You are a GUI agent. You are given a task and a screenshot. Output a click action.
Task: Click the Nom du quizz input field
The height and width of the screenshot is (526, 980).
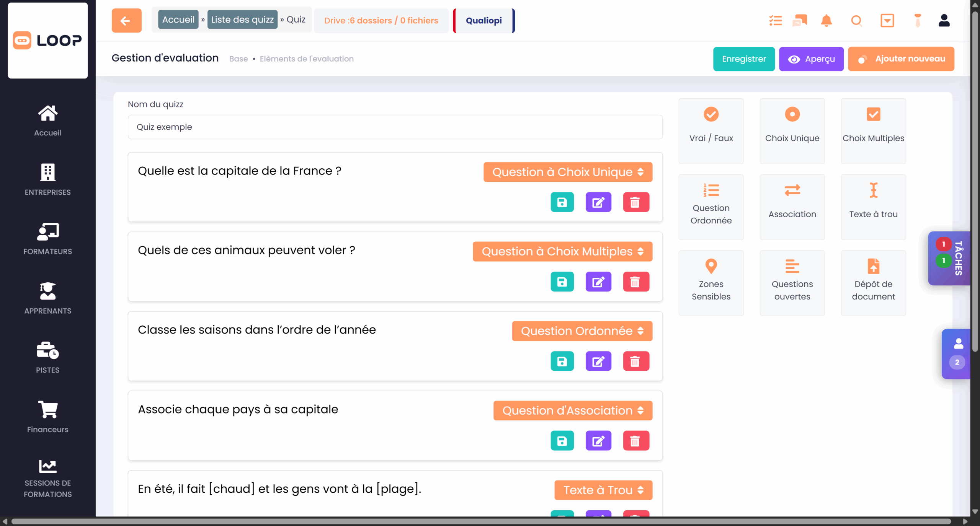[395, 127]
